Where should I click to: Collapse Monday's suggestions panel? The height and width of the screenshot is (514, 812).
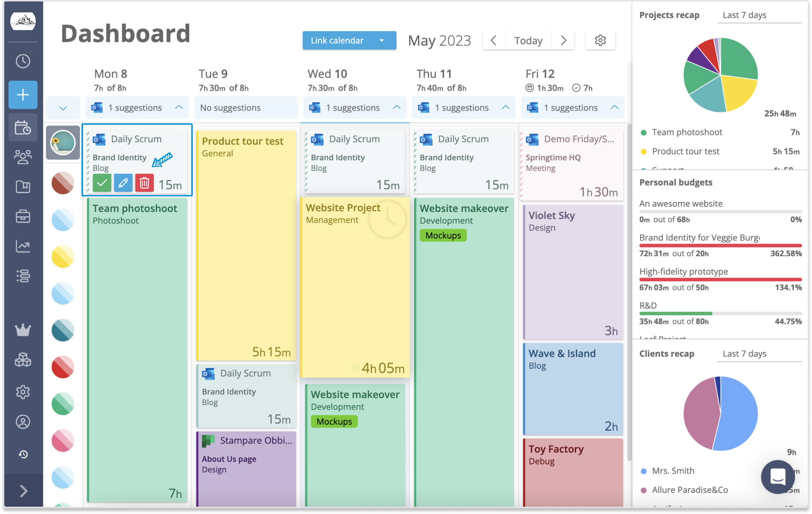click(179, 107)
